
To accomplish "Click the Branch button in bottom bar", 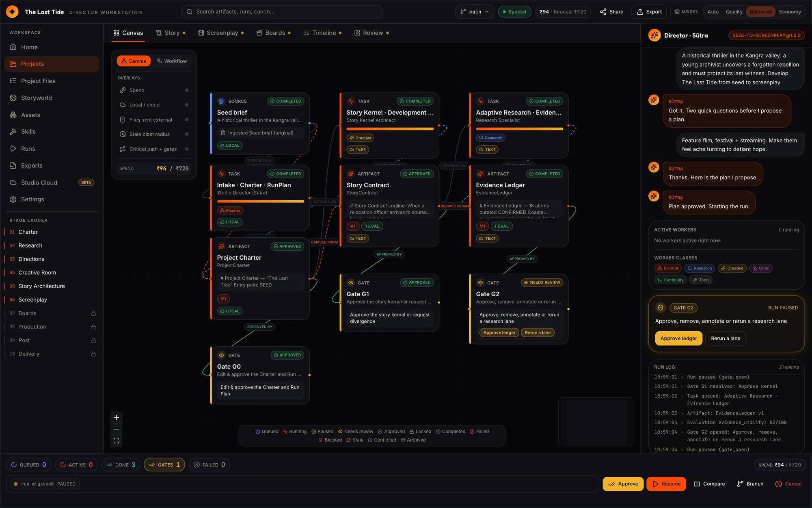I will click(x=750, y=484).
